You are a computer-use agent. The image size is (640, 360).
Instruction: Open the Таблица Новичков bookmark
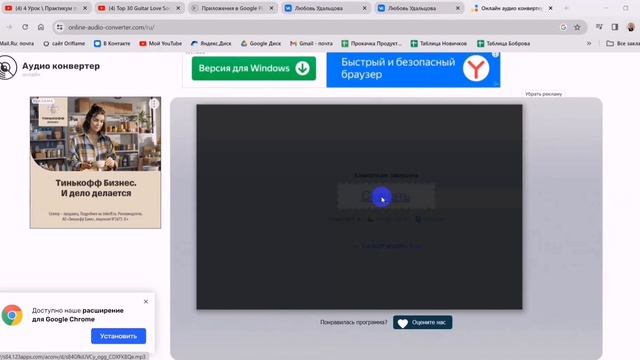point(439,43)
